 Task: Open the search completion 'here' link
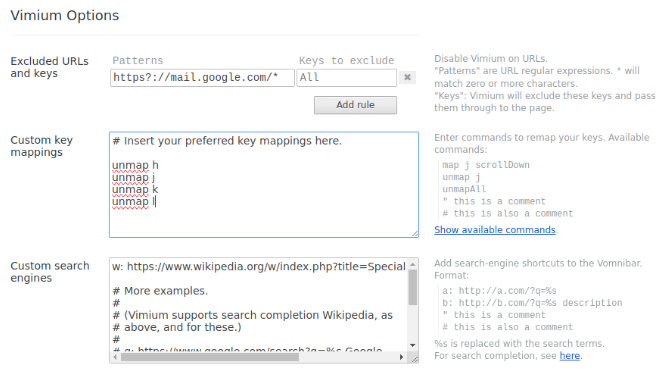[x=570, y=356]
